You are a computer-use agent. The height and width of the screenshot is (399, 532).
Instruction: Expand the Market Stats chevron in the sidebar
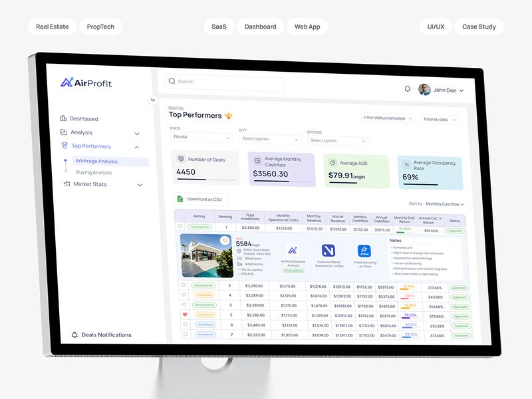point(140,185)
